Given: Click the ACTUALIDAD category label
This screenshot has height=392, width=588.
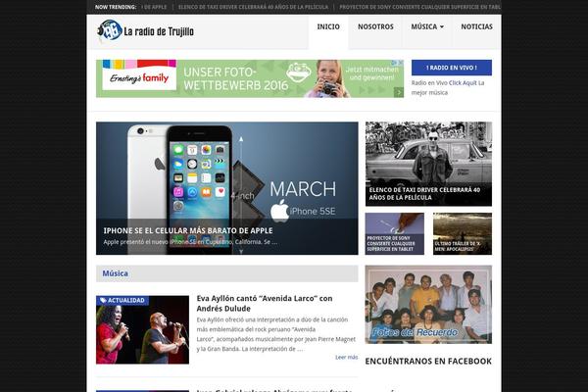Looking at the screenshot, I should pyautogui.click(x=122, y=301).
